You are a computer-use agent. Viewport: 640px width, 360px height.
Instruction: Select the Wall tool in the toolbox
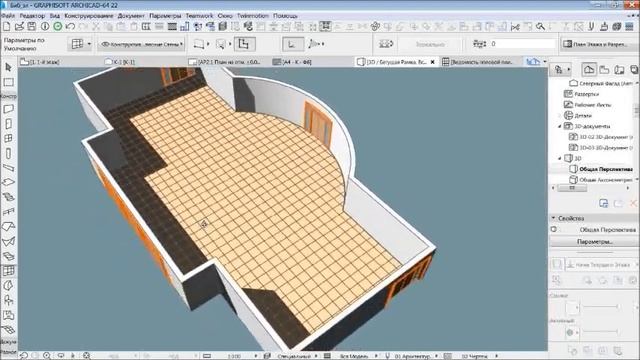point(8,109)
